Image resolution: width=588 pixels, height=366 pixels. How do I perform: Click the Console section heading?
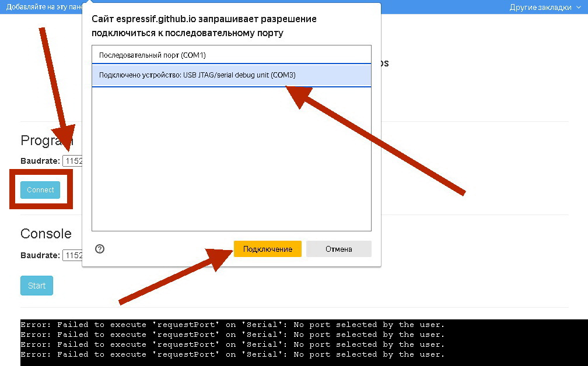pos(46,234)
